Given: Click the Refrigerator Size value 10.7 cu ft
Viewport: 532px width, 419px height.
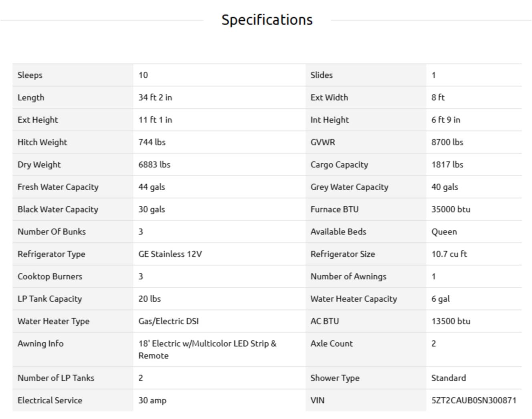Looking at the screenshot, I should pyautogui.click(x=449, y=254).
